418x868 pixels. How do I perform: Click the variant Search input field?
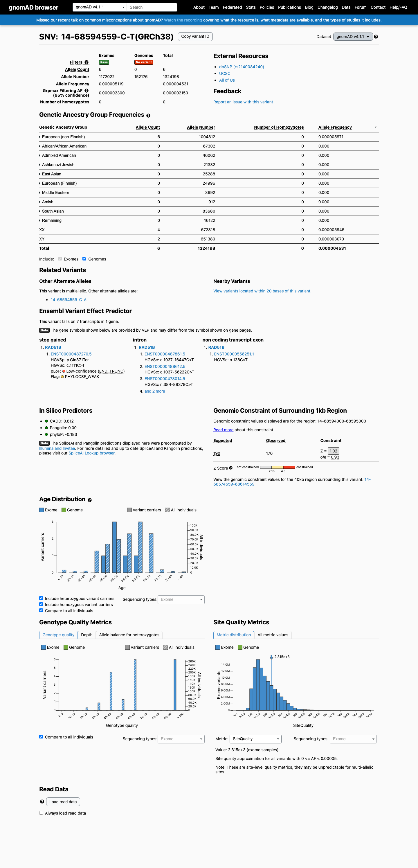pyautogui.click(x=152, y=7)
